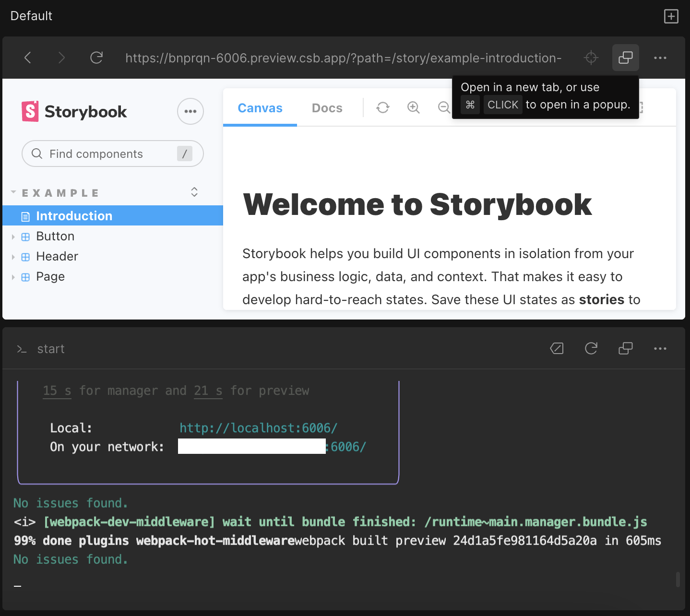Image resolution: width=690 pixels, height=616 pixels.
Task: Select the Page component item
Action: [50, 277]
